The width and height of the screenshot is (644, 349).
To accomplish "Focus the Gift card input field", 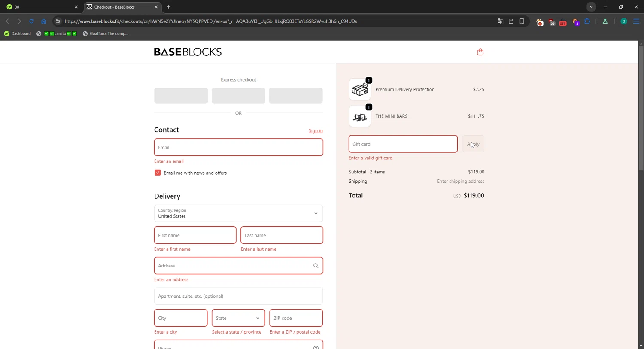I will [x=403, y=144].
